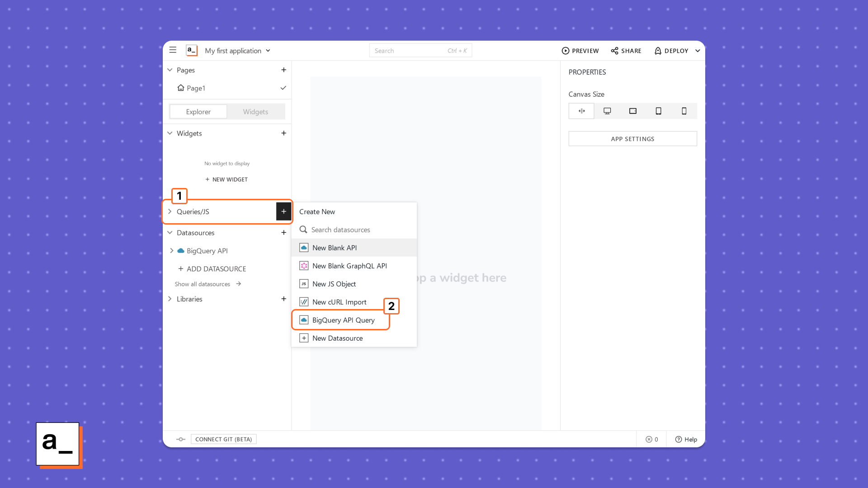The width and height of the screenshot is (868, 488).
Task: Click the git commit icon in footer
Action: pyautogui.click(x=181, y=439)
